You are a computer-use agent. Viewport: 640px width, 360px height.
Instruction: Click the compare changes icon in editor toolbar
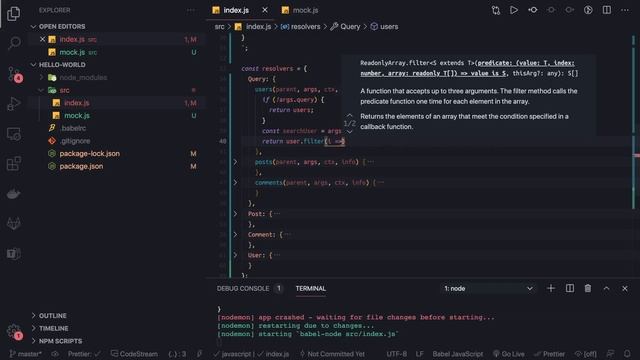point(496,10)
